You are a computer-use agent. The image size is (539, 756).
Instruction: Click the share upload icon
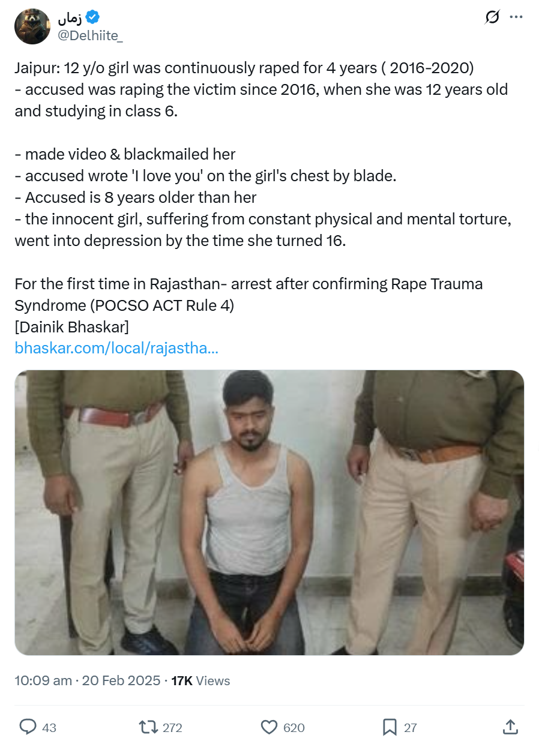tap(510, 727)
